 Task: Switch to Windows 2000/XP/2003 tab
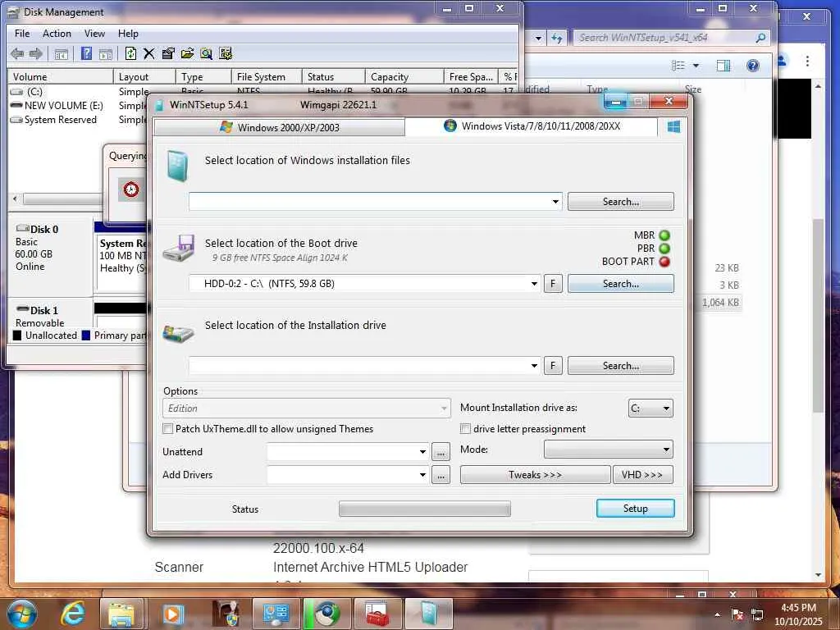coord(279,127)
